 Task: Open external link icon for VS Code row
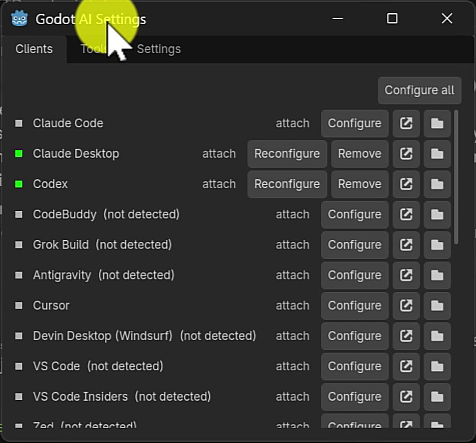pos(406,366)
